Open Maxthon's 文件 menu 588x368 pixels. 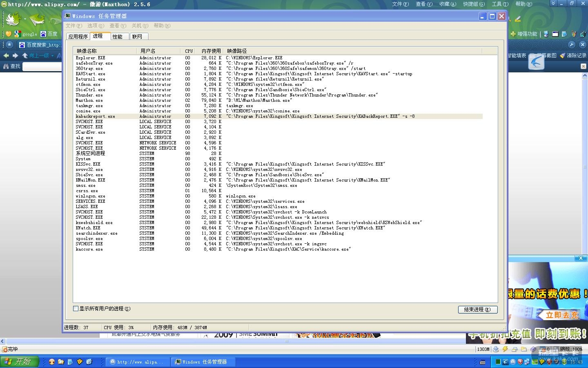click(x=400, y=4)
